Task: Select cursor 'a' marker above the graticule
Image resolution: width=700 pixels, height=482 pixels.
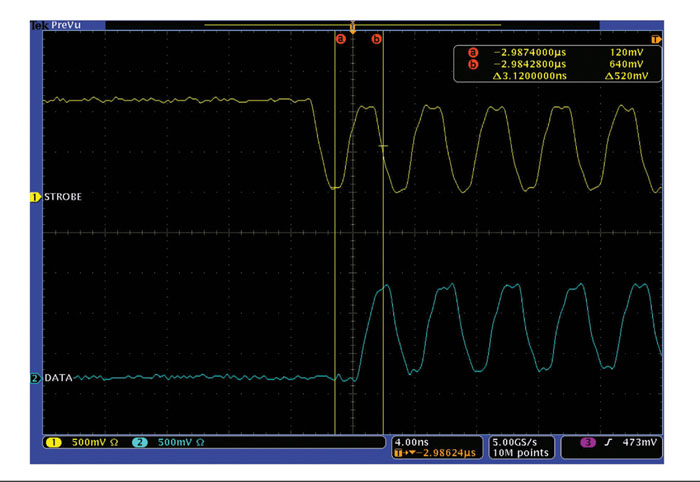Action: [x=340, y=39]
